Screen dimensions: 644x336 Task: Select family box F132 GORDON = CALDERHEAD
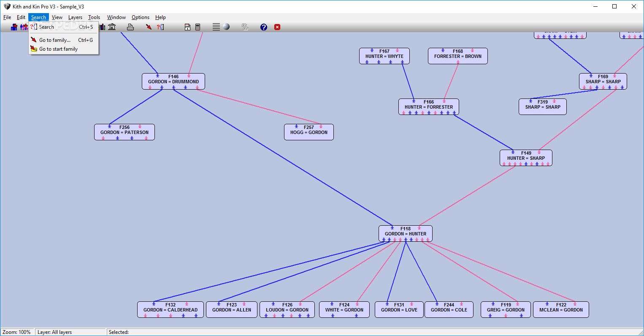click(170, 309)
